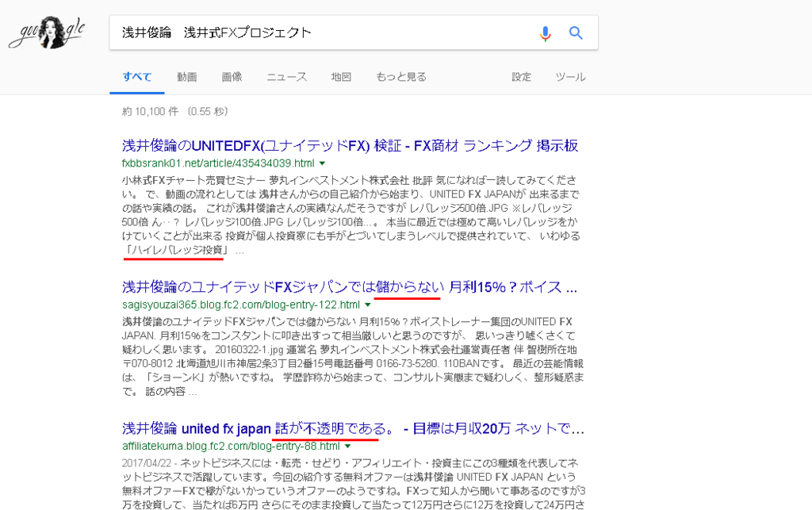This screenshot has width=812, height=510.
Task: Switch to the 動画 tab
Action: click(x=187, y=77)
